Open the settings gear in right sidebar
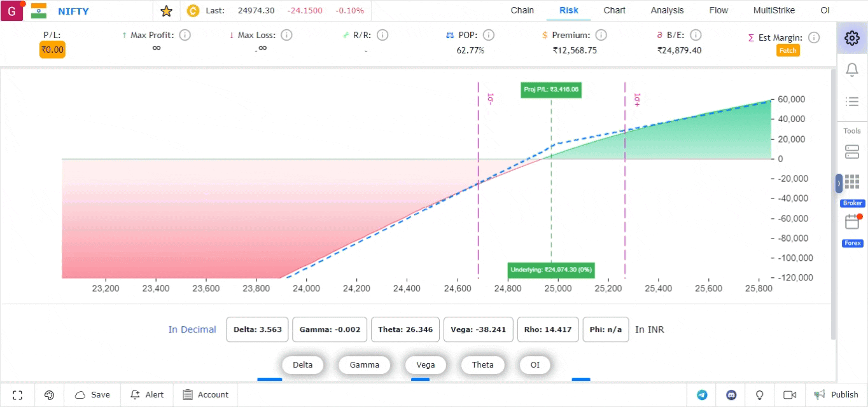Image resolution: width=868 pixels, height=407 pixels. [851, 38]
